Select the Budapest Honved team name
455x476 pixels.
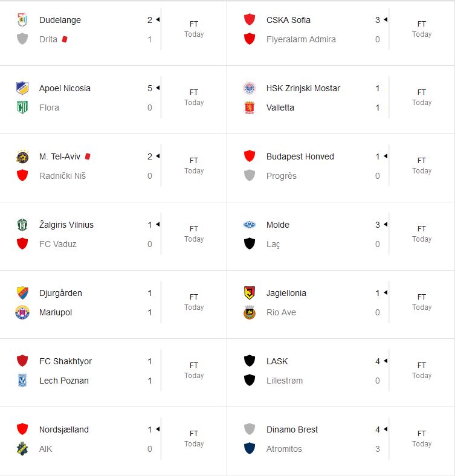300,156
